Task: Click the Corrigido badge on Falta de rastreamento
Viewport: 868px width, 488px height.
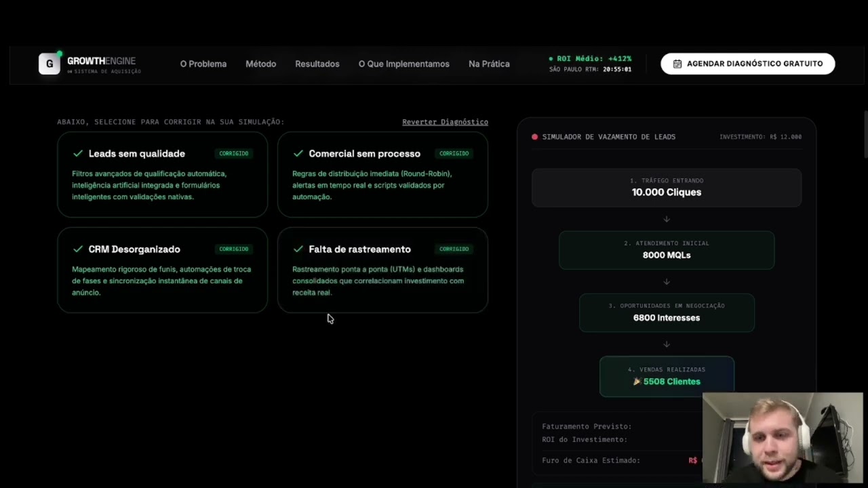Action: coord(454,249)
